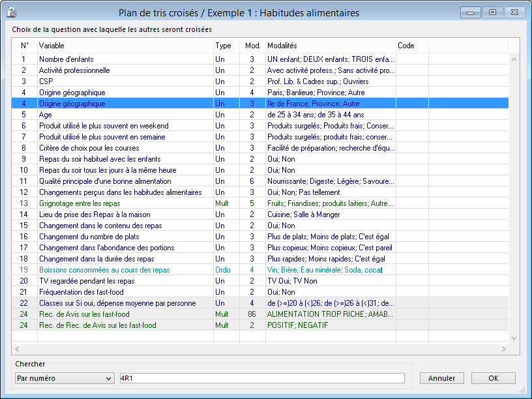
Task: Click the application icon in the title bar
Action: pyautogui.click(x=12, y=12)
